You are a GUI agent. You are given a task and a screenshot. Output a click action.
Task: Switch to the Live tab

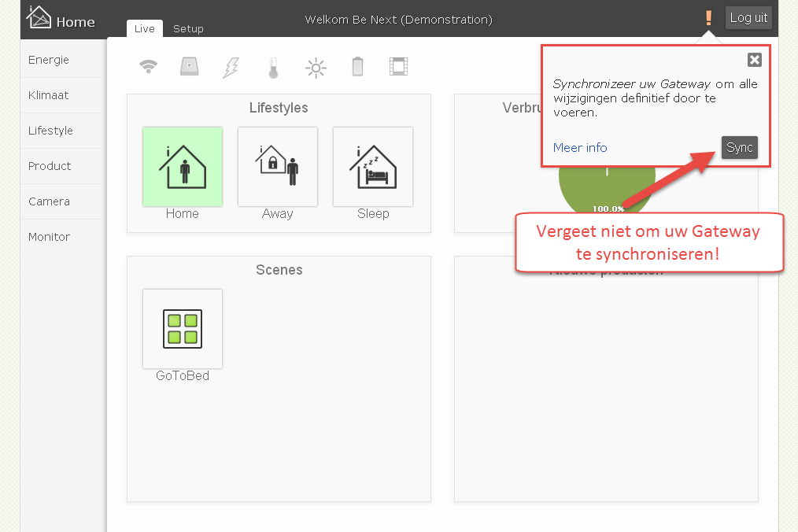tap(145, 29)
